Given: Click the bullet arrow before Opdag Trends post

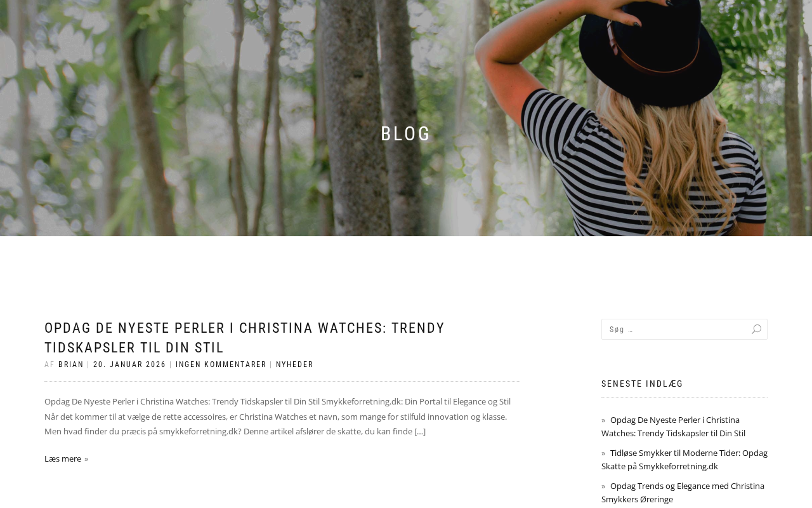Looking at the screenshot, I should pos(603,486).
